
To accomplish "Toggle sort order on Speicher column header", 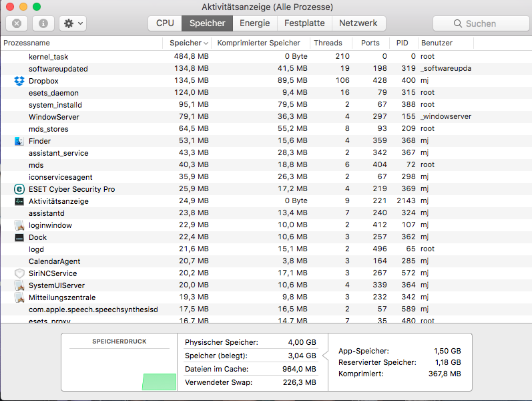I will [x=187, y=43].
